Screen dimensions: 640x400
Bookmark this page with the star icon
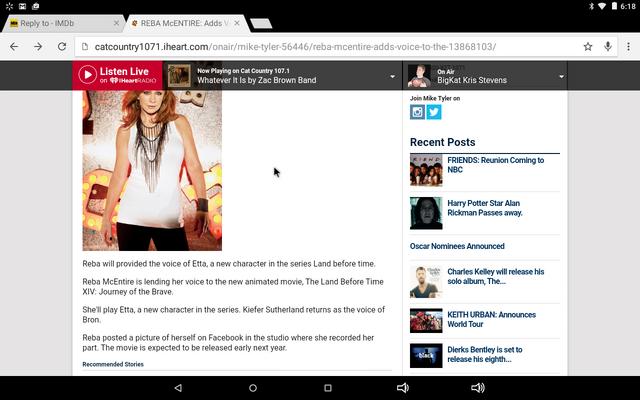tap(588, 47)
